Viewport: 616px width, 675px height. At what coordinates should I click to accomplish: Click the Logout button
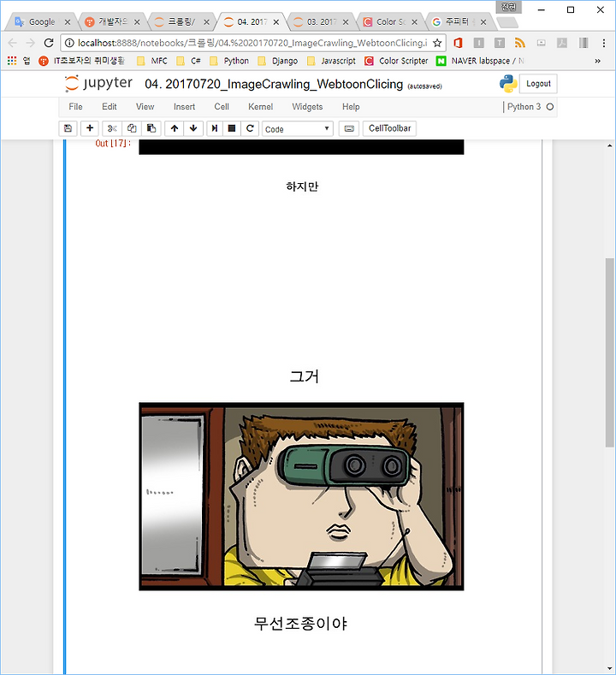click(x=538, y=84)
